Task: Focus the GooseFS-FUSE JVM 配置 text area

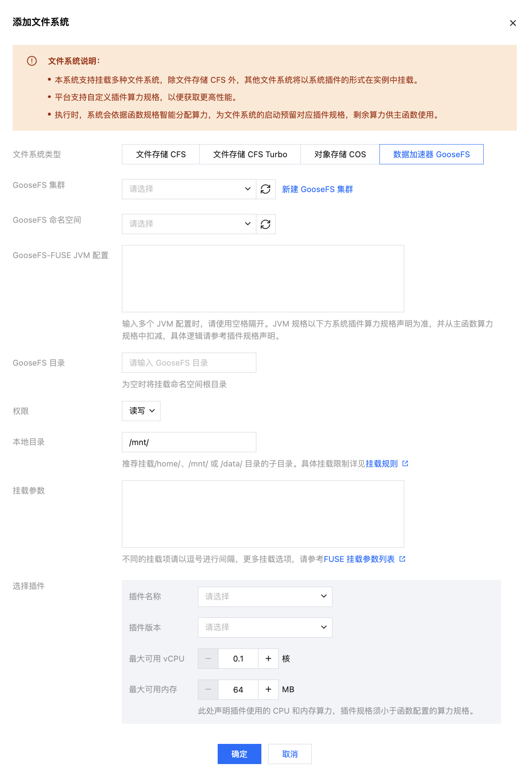Action: [263, 279]
